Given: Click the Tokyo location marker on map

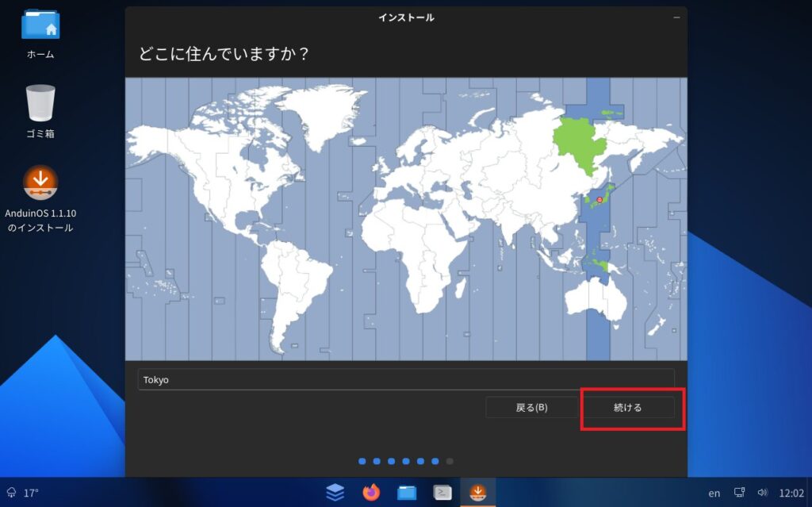Looking at the screenshot, I should [599, 200].
